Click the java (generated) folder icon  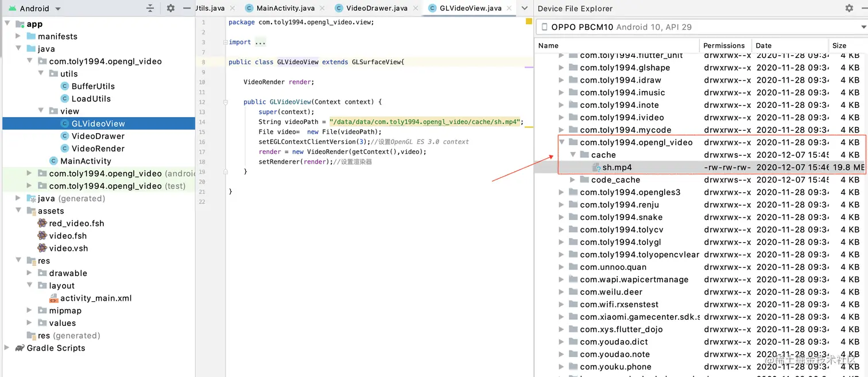[x=31, y=199]
